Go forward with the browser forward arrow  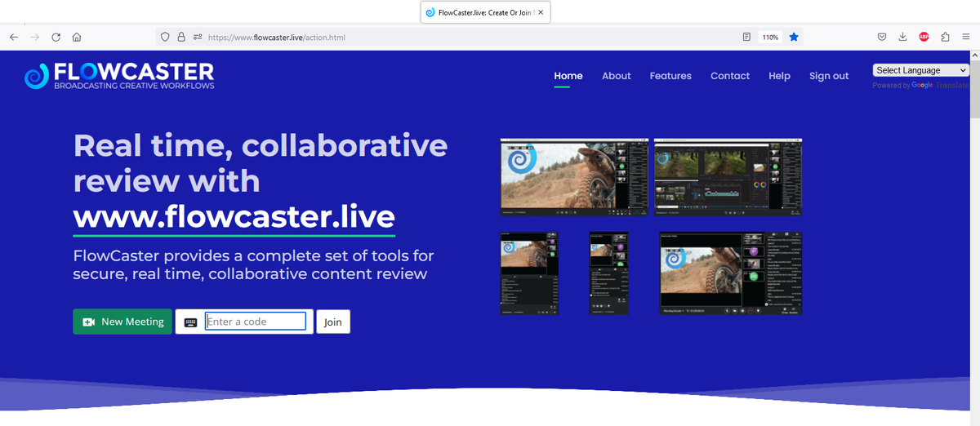(35, 37)
